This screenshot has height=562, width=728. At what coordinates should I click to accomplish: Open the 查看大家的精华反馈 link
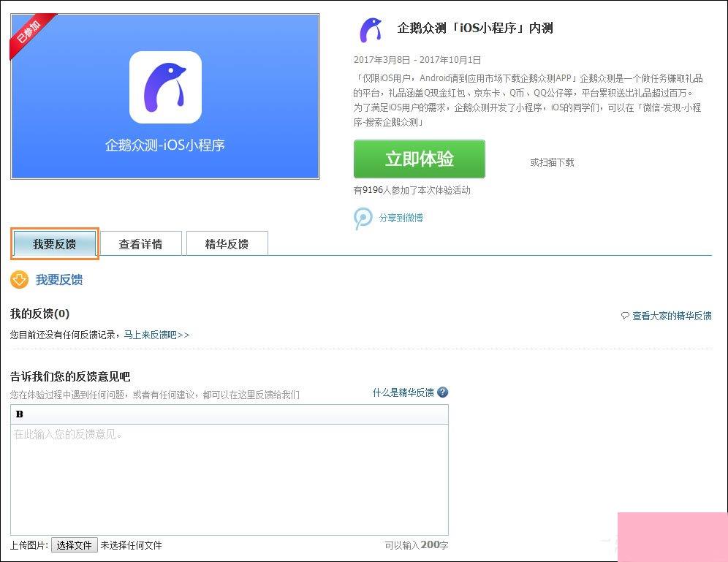click(672, 316)
